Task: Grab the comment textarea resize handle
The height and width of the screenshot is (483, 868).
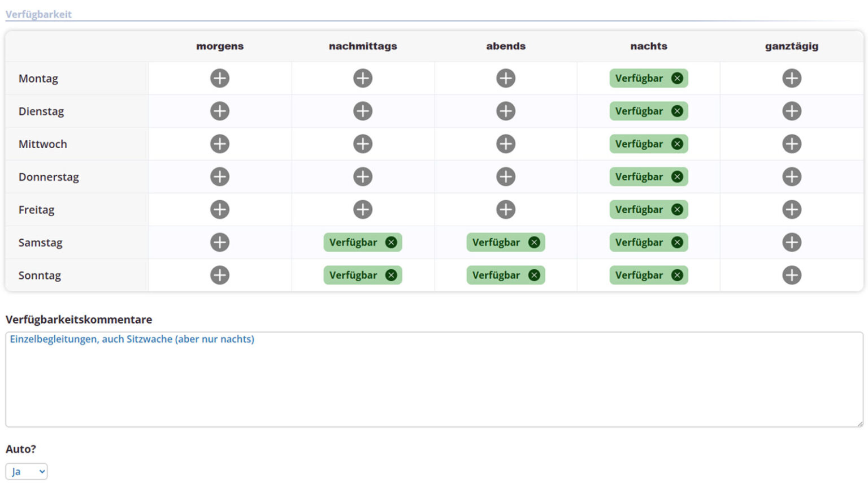Action: (860, 423)
